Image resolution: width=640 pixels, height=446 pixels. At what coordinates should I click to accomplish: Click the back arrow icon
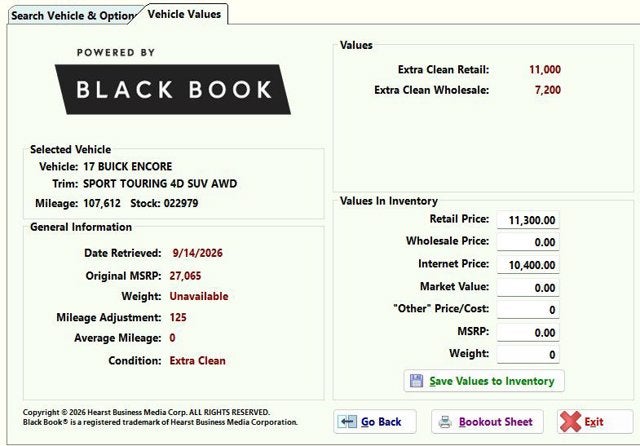point(348,422)
